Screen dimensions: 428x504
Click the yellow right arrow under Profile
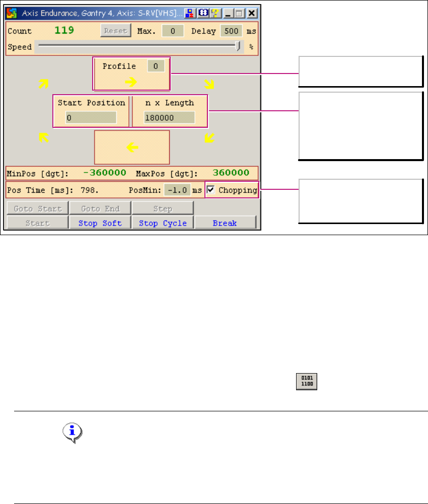(x=131, y=82)
